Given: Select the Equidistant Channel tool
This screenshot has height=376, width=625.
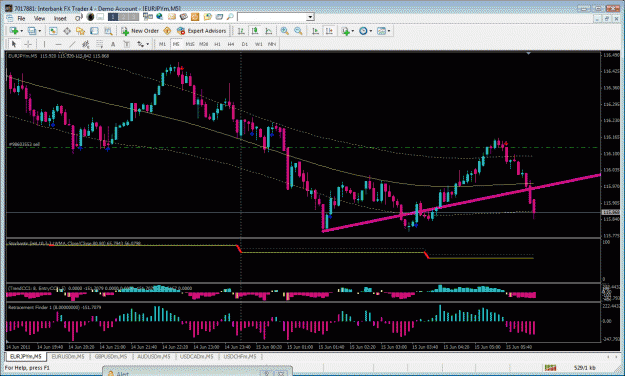Looking at the screenshot, I should [x=85, y=44].
